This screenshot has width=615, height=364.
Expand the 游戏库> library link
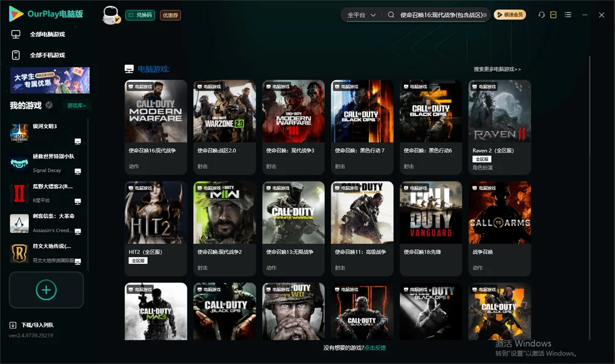pyautogui.click(x=76, y=106)
